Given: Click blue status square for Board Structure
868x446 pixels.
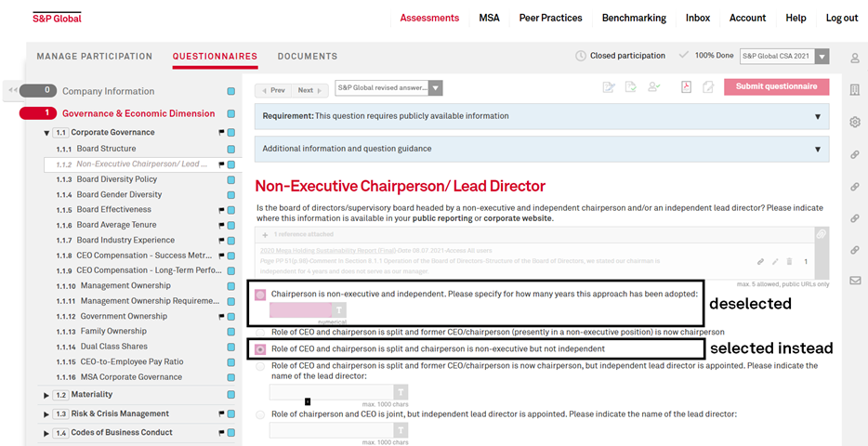Looking at the screenshot, I should 230,150.
